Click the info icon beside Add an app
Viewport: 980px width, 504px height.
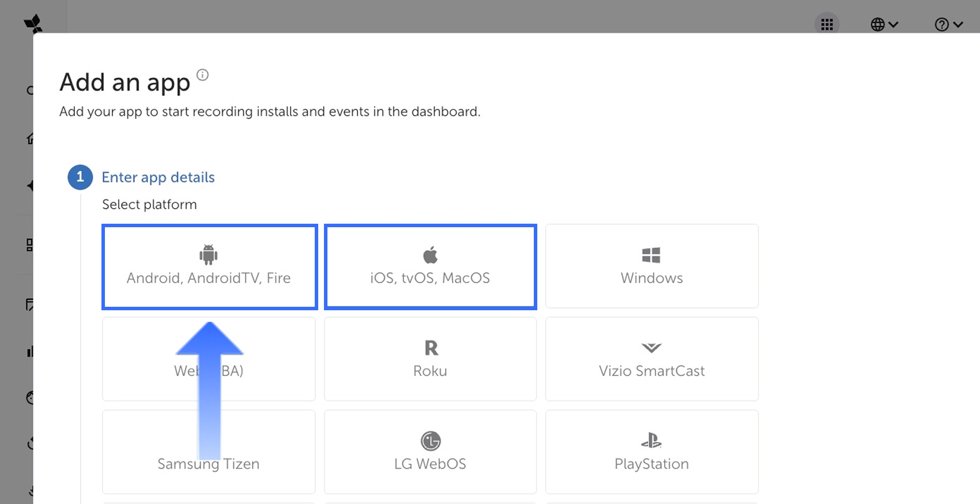click(x=202, y=75)
